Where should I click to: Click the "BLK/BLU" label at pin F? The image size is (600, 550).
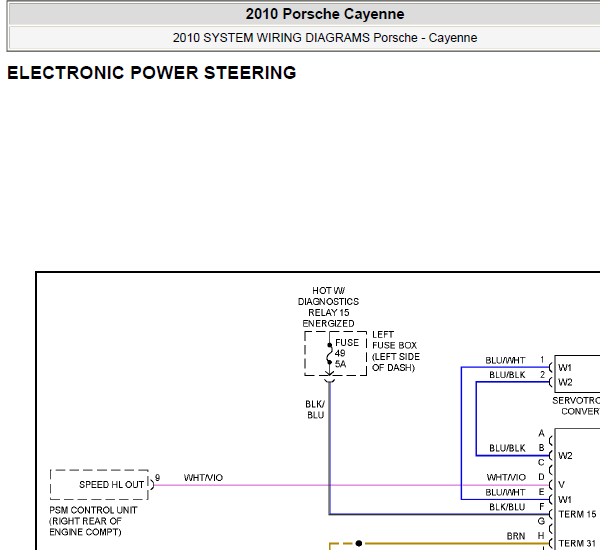click(507, 507)
